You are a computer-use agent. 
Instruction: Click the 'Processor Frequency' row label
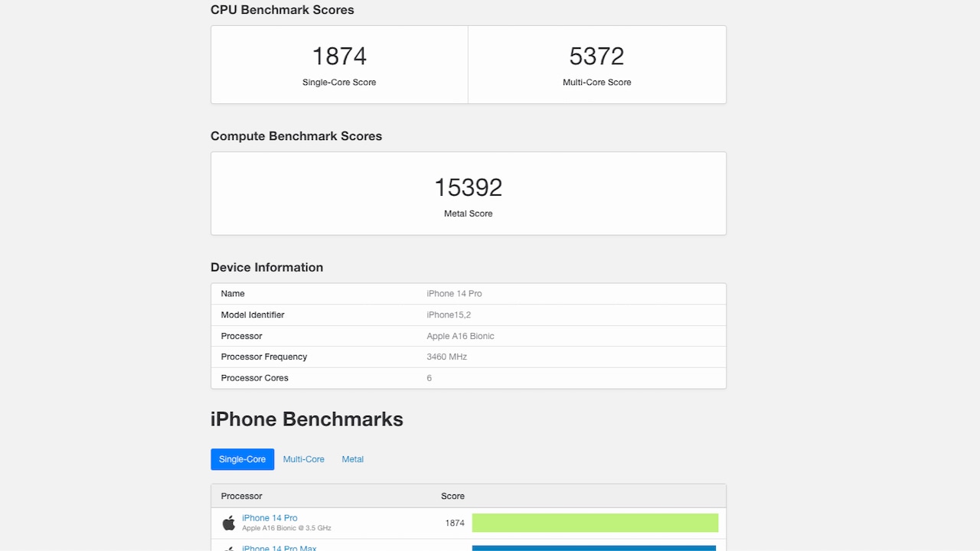(x=264, y=357)
